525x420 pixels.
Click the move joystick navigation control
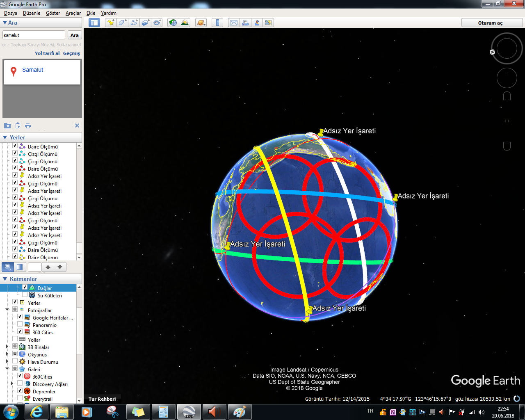(x=507, y=78)
